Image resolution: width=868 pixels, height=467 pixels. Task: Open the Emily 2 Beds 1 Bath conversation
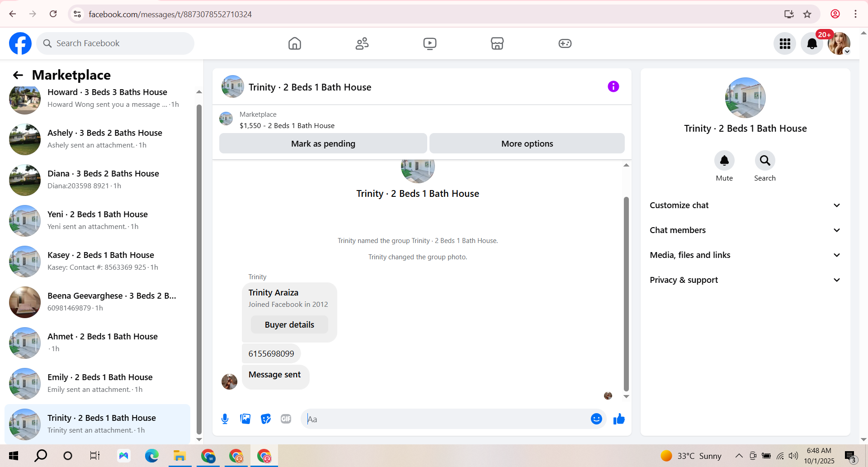point(97,383)
